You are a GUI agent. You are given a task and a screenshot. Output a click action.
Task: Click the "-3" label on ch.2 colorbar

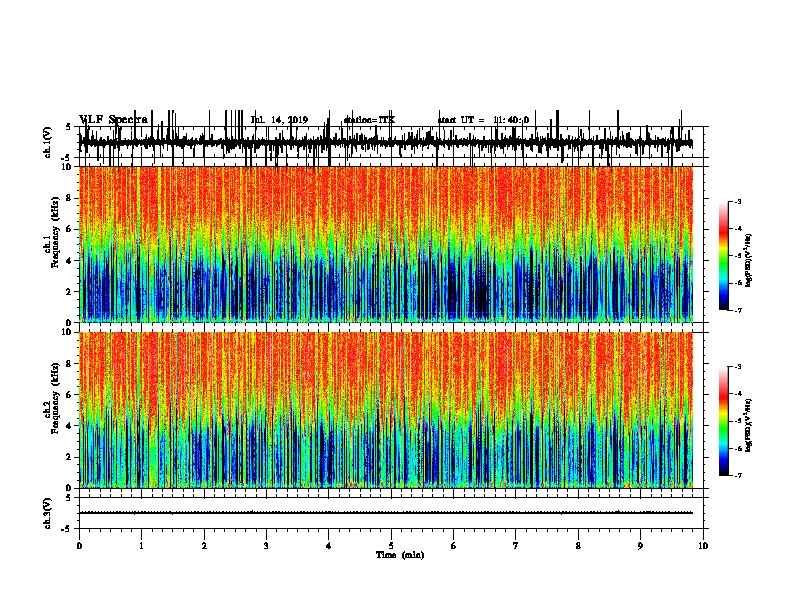[x=738, y=367]
